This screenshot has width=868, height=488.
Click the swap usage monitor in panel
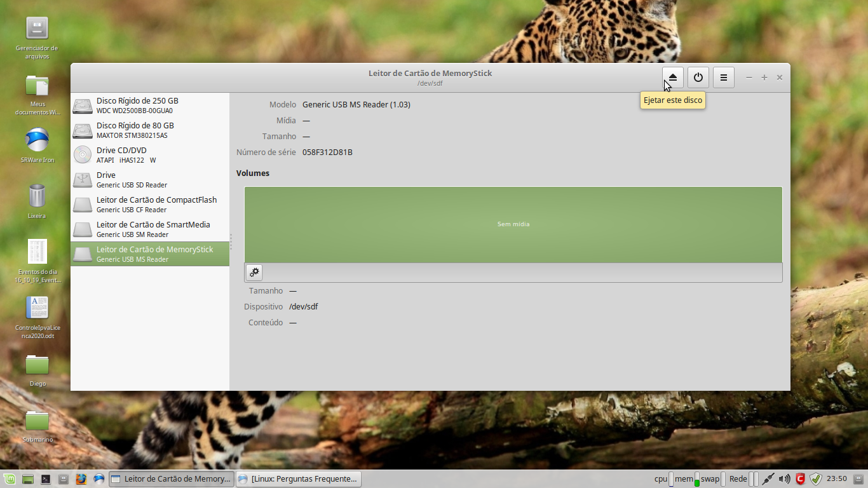pyautogui.click(x=714, y=479)
